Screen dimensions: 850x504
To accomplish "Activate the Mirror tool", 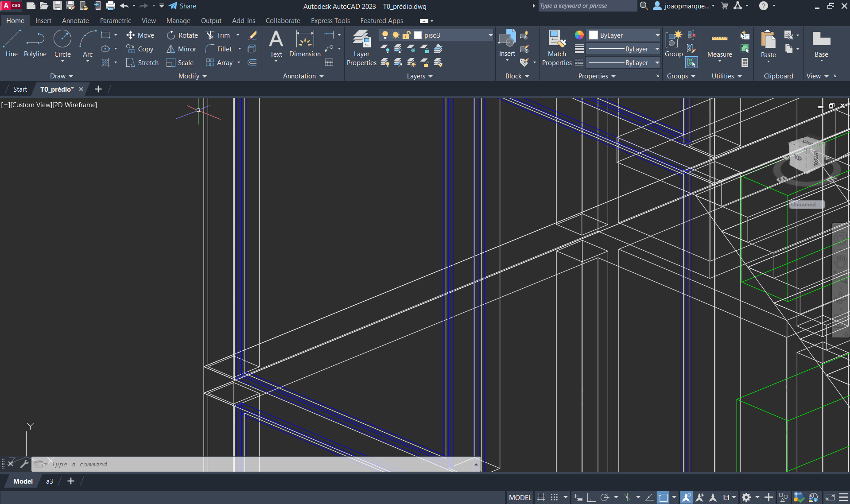I will click(x=181, y=49).
